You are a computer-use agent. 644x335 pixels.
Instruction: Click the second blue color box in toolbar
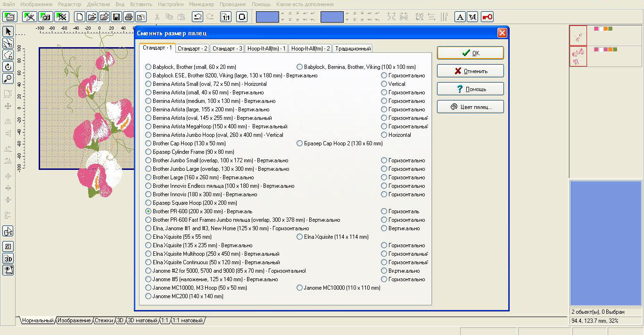click(x=332, y=17)
